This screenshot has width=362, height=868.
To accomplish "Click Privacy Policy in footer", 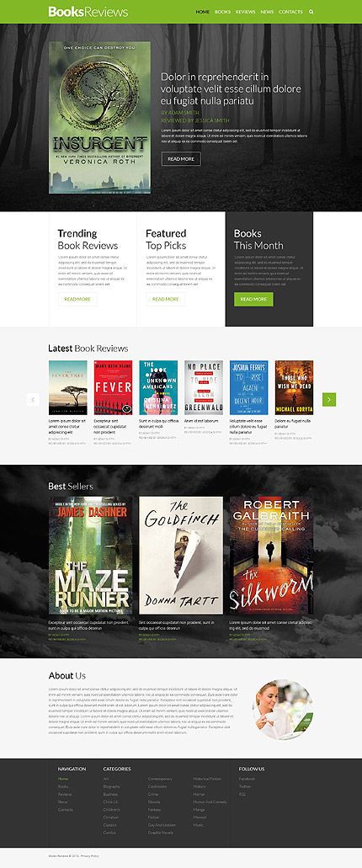I will [x=90, y=856].
